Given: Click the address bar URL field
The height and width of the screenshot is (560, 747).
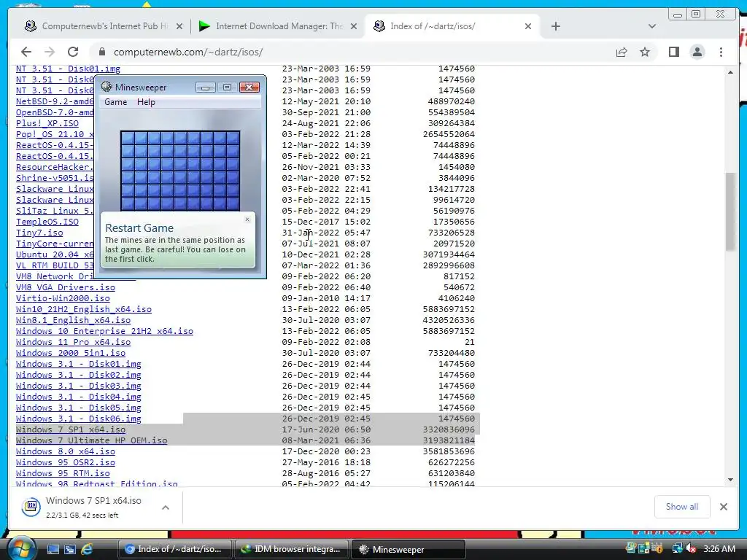Looking at the screenshot, I should tap(352, 52).
